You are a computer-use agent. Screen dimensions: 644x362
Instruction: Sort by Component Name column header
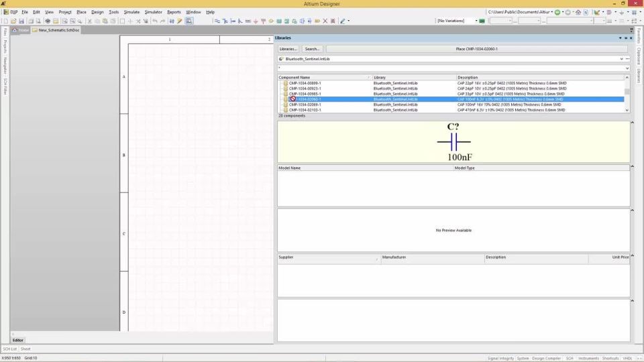(325, 78)
